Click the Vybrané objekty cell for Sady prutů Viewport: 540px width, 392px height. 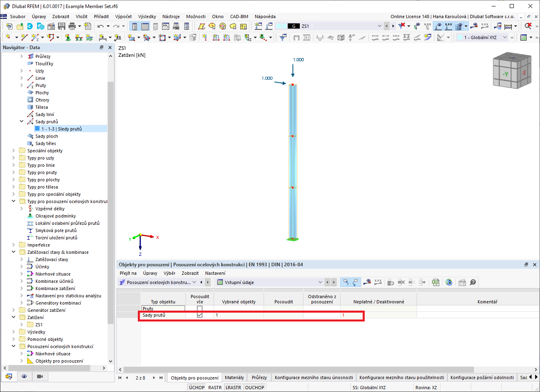coord(239,315)
